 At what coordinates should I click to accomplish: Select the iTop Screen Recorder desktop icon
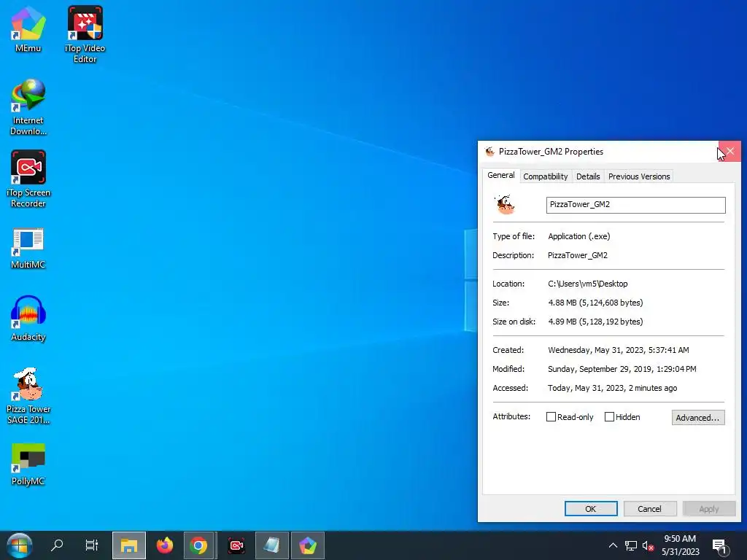(x=28, y=179)
